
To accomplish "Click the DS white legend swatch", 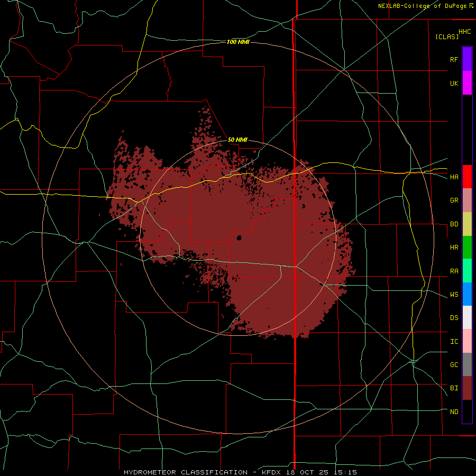I will click(x=467, y=317).
